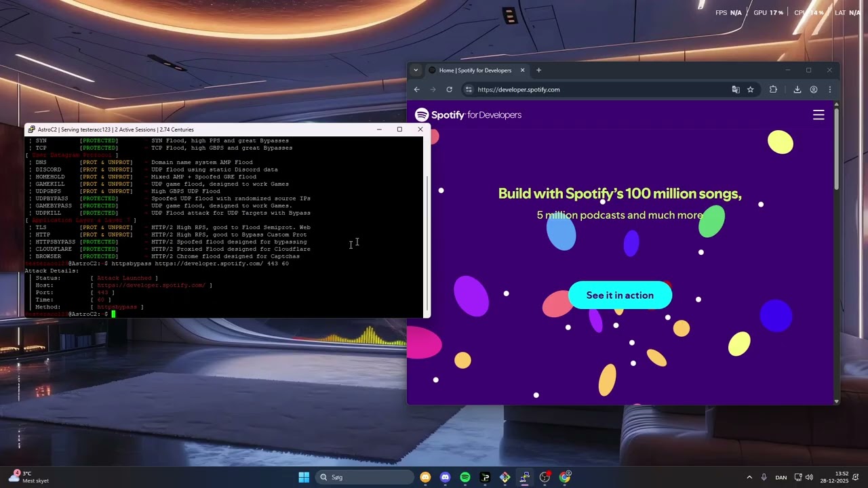Open Chrome downloads
Screen dimensions: 868x488
click(797, 89)
